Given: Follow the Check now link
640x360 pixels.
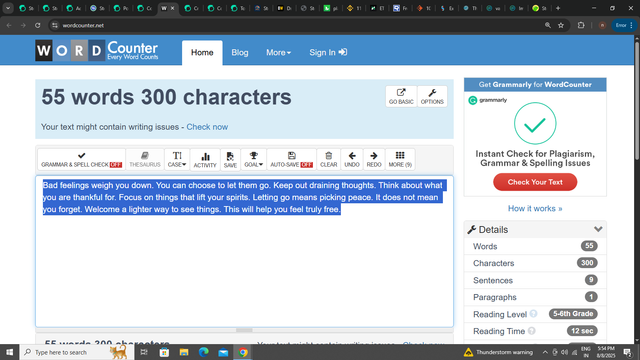Looking at the screenshot, I should (207, 127).
